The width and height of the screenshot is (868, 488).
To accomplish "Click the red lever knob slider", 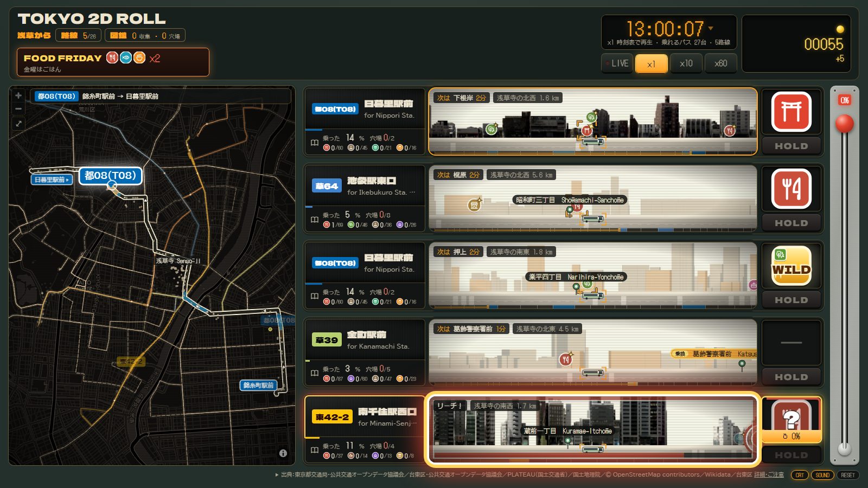I will pyautogui.click(x=844, y=124).
